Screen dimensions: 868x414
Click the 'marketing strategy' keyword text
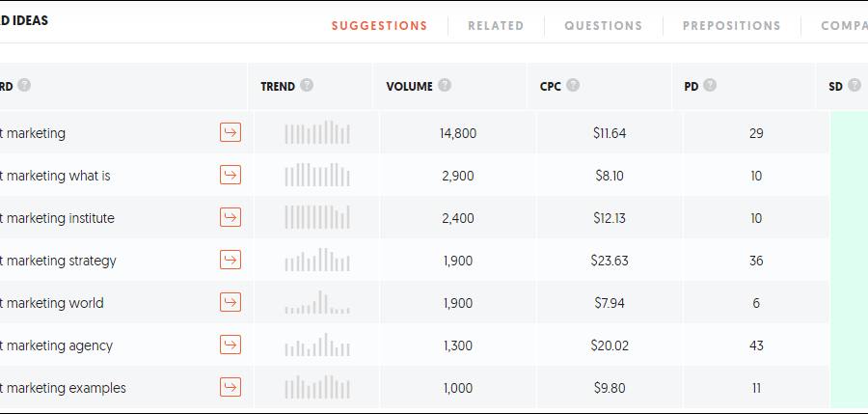pyautogui.click(x=60, y=261)
